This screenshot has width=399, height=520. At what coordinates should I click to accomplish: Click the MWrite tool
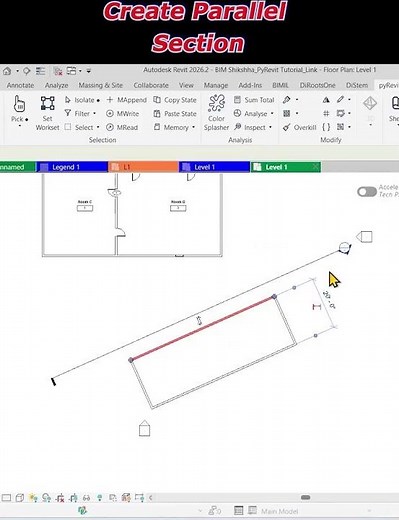point(122,114)
